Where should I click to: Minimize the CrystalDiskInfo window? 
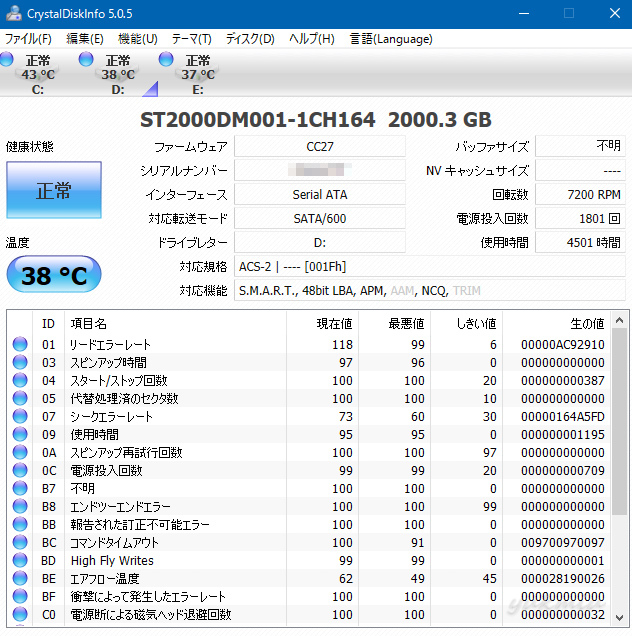524,13
